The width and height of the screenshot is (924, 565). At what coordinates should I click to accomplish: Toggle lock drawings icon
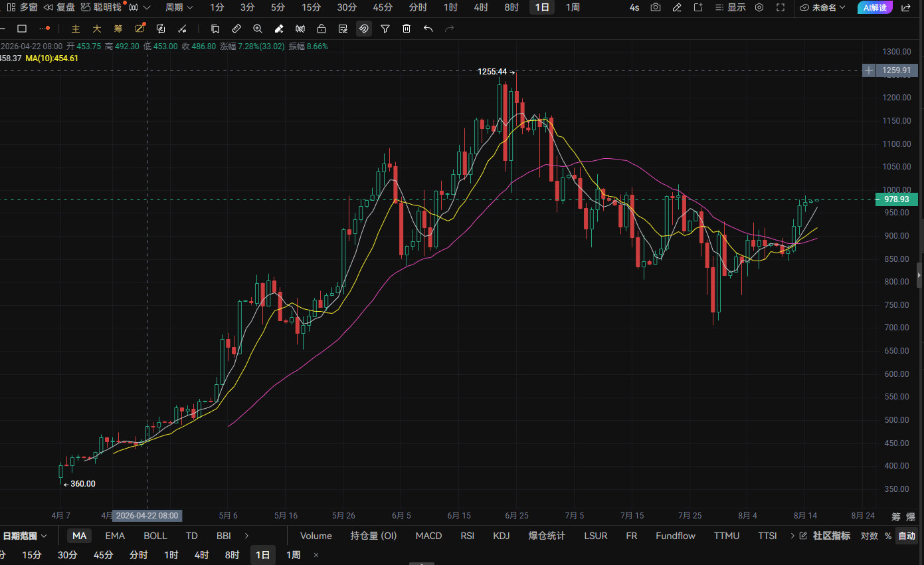point(322,29)
